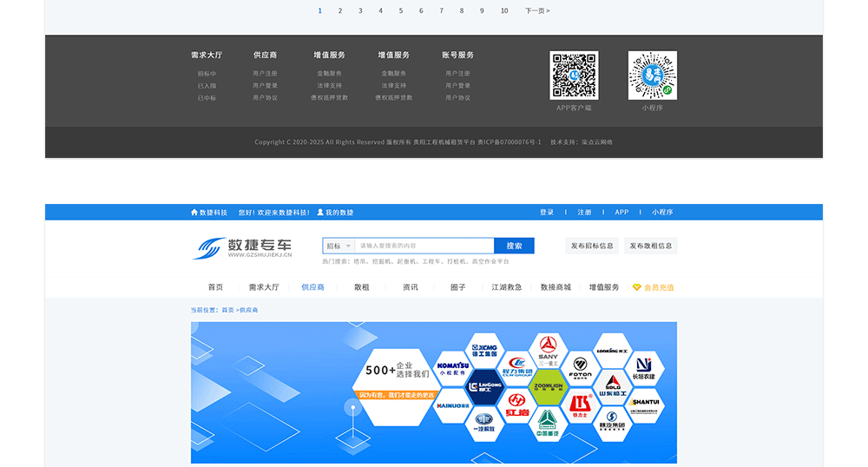Click 用户协议 under footer 账号服务 column
The height and width of the screenshot is (467, 868).
tap(457, 97)
